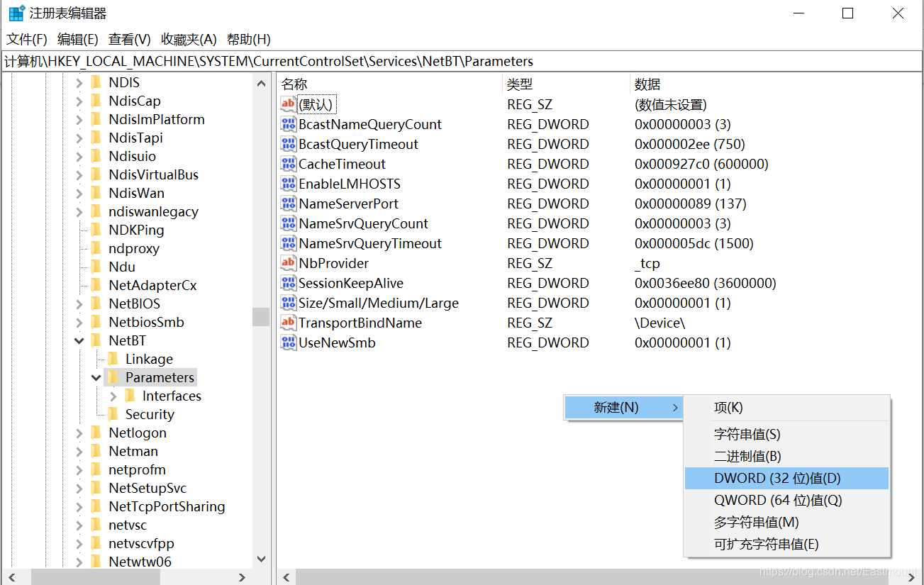The image size is (924, 585).
Task: Click the string icon beside (默认) value
Action: [288, 105]
